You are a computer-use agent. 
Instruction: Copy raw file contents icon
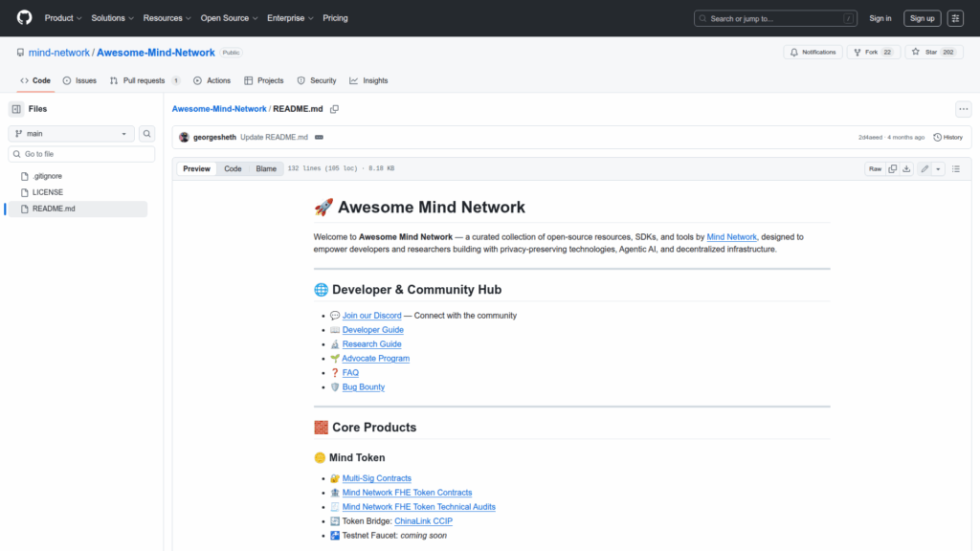(x=893, y=168)
